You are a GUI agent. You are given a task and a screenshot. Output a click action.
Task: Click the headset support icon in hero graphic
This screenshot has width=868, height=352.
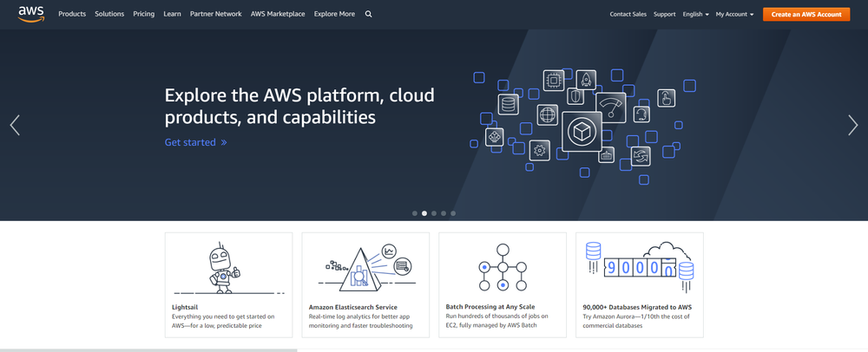point(641,114)
